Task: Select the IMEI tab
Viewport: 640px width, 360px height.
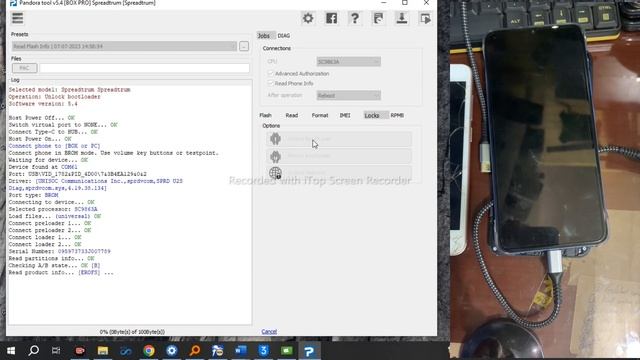Action: click(x=345, y=116)
